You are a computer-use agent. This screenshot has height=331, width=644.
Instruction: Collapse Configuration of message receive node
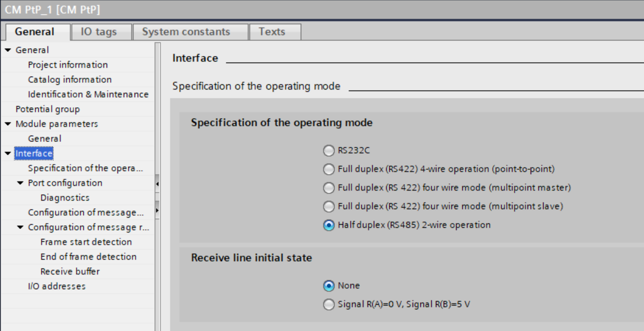click(20, 228)
